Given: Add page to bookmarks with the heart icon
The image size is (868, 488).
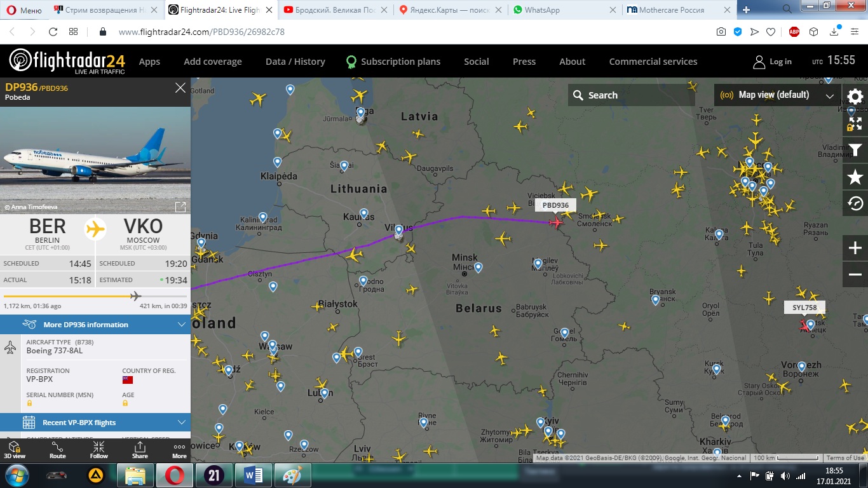Looking at the screenshot, I should [x=770, y=32].
